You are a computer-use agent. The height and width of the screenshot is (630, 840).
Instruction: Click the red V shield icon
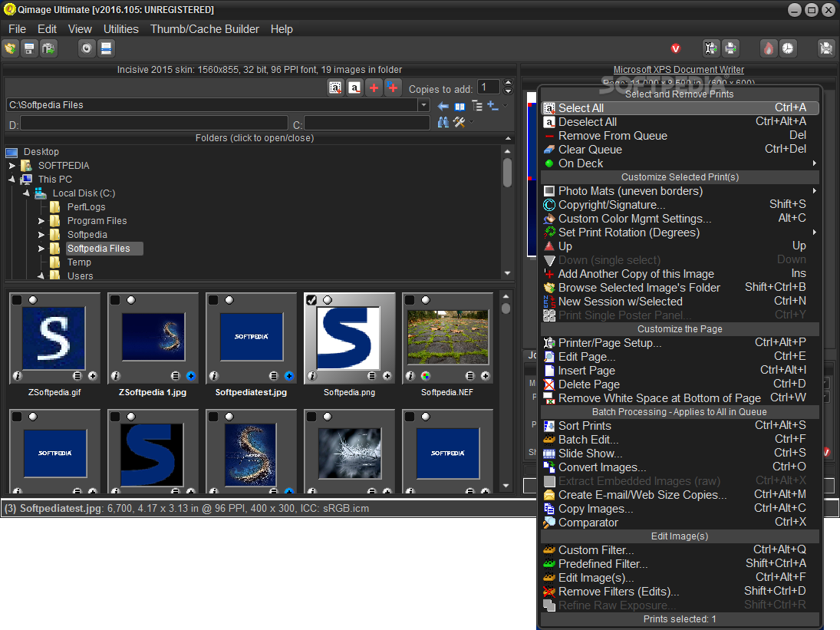676,49
